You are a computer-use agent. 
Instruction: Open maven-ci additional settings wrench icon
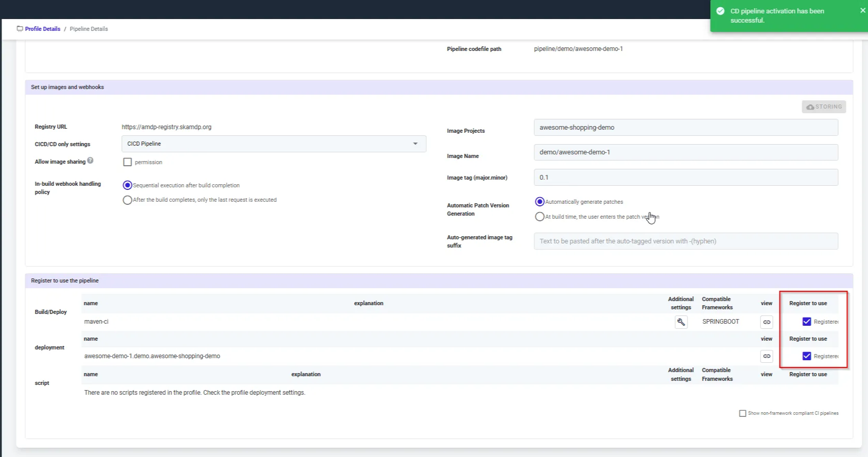tap(681, 322)
